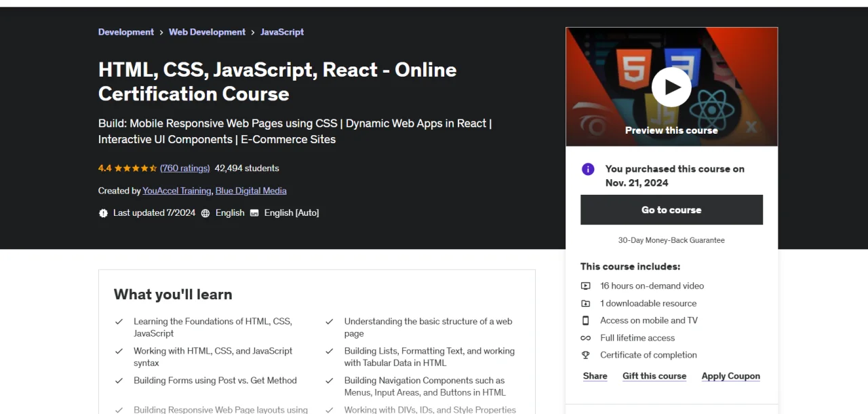868x414 pixels.
Task: Open the 760 ratings link
Action: point(185,168)
